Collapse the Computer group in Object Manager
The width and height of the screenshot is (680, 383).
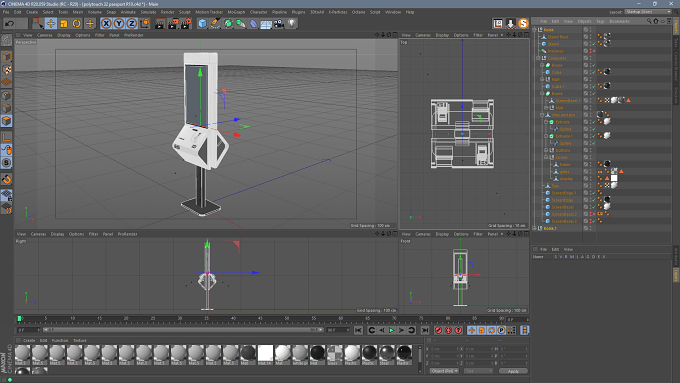538,58
